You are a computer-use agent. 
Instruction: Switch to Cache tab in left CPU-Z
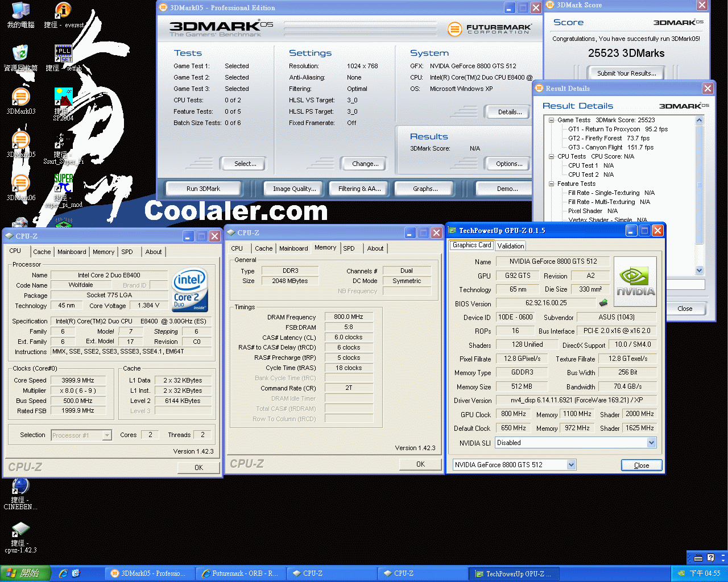42,252
